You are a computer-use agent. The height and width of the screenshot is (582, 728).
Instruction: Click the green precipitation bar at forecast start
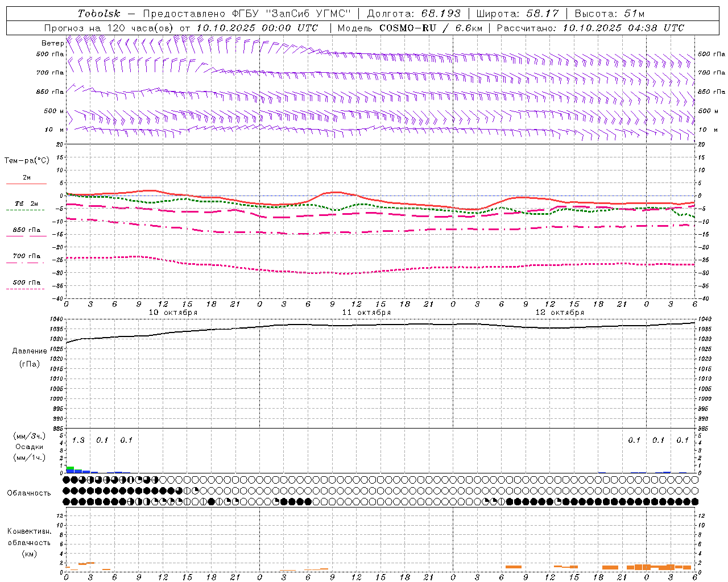(x=70, y=468)
